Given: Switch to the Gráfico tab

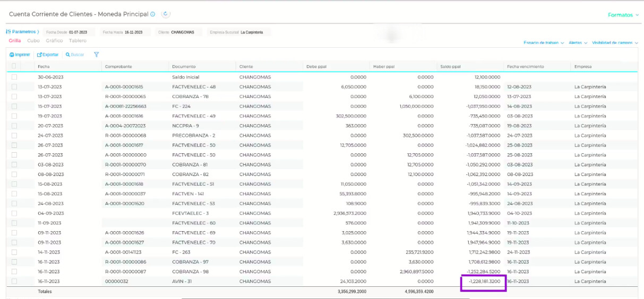Looking at the screenshot, I should [54, 41].
